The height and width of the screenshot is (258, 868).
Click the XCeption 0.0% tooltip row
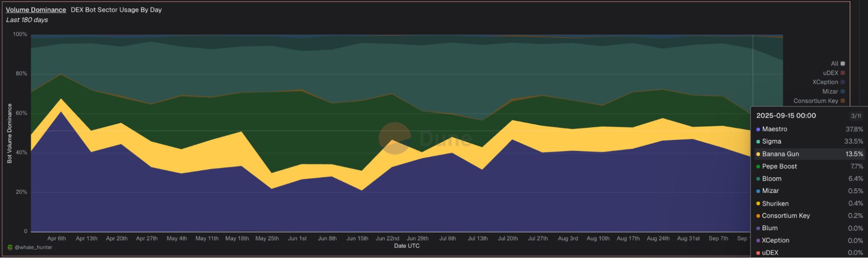pyautogui.click(x=809, y=241)
